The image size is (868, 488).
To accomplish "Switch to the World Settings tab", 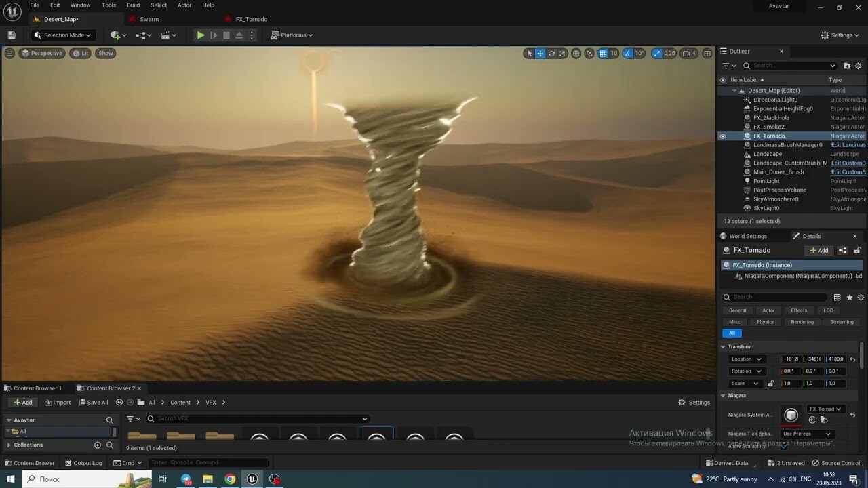I will coord(749,236).
